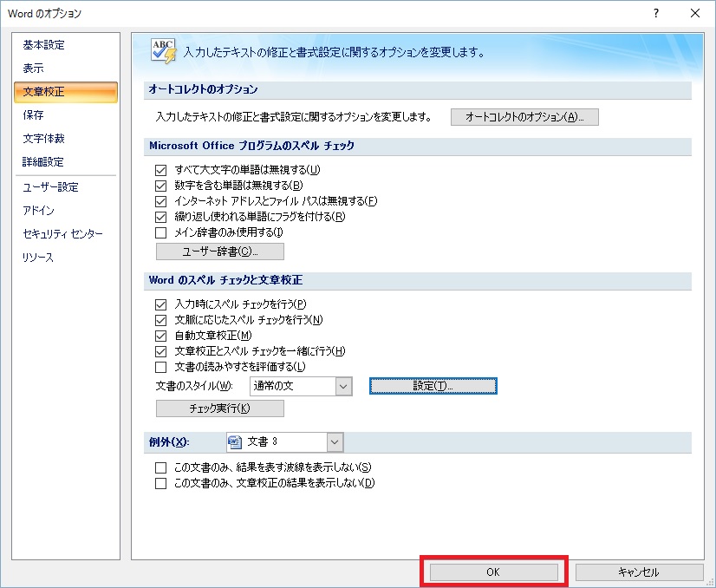Viewport: 716px width, 588px height.
Task: Uncheck 自動文章校正 checkbox
Action: [160, 336]
